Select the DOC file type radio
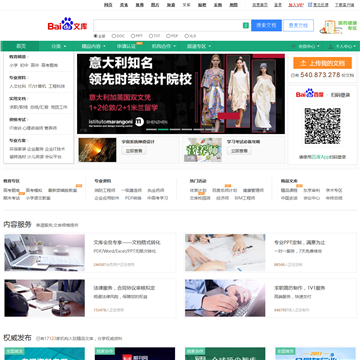The width and height of the screenshot is (360, 360). pos(114,36)
